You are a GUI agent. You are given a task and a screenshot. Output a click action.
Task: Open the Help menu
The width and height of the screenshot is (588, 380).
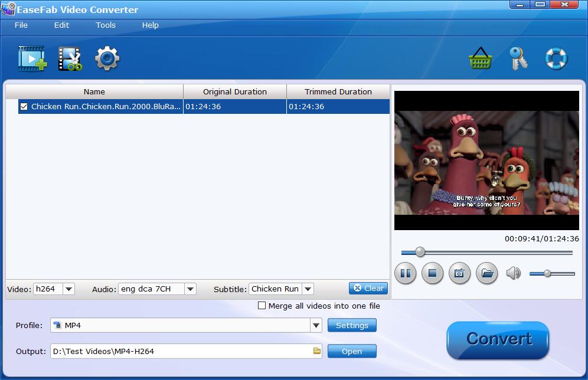[150, 25]
